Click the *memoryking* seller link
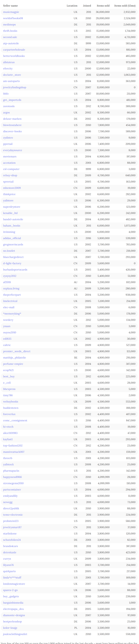Viewport: 139px width, 644px height. (12, 314)
